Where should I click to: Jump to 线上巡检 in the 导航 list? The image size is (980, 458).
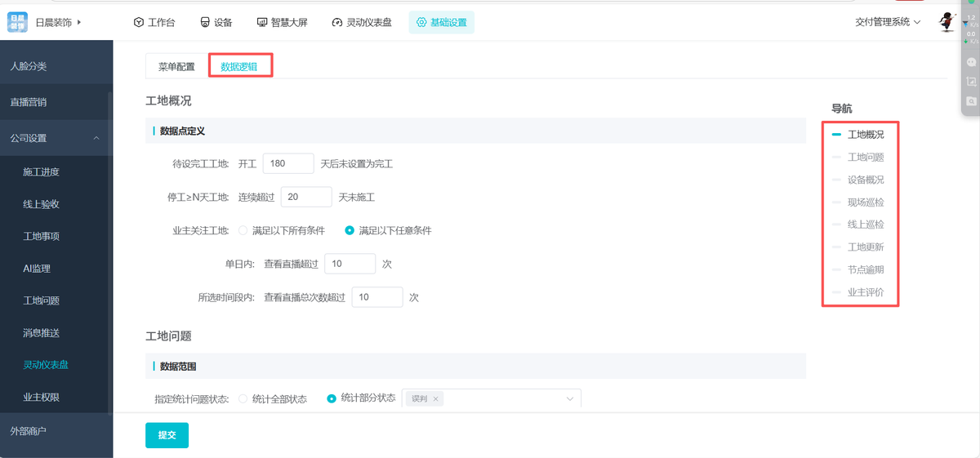tap(865, 225)
